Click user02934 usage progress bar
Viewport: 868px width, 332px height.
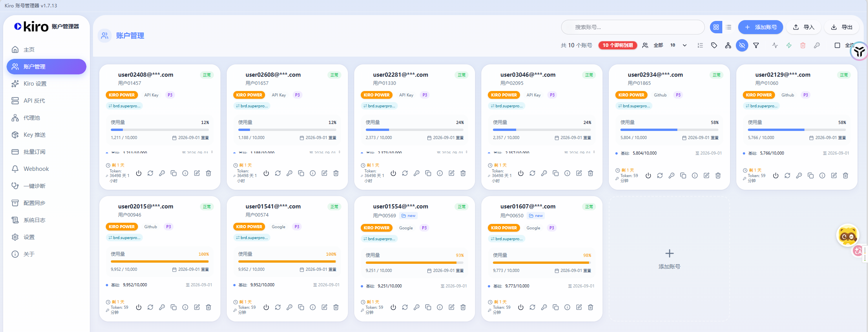tap(669, 130)
